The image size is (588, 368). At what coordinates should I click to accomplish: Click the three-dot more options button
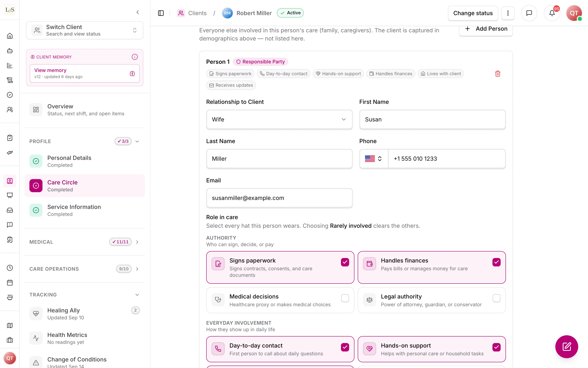coord(508,13)
